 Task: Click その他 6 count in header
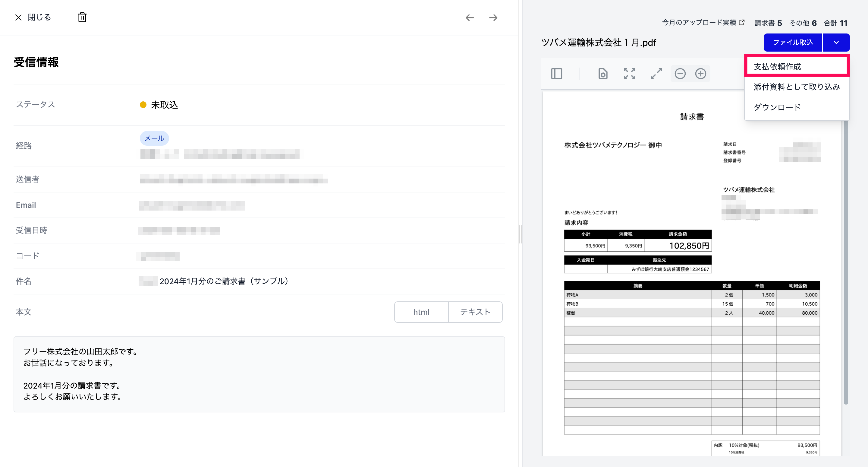click(803, 23)
